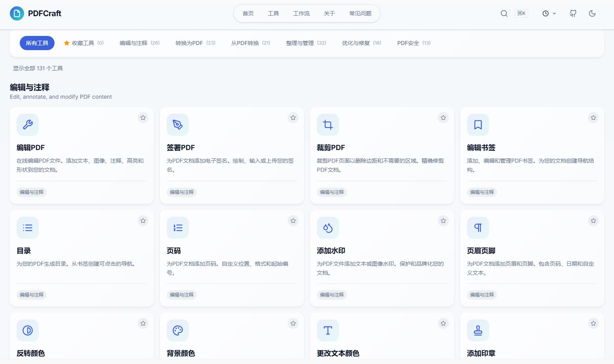Click 编辑与注释 tag on 编辑PDF card

point(32,192)
